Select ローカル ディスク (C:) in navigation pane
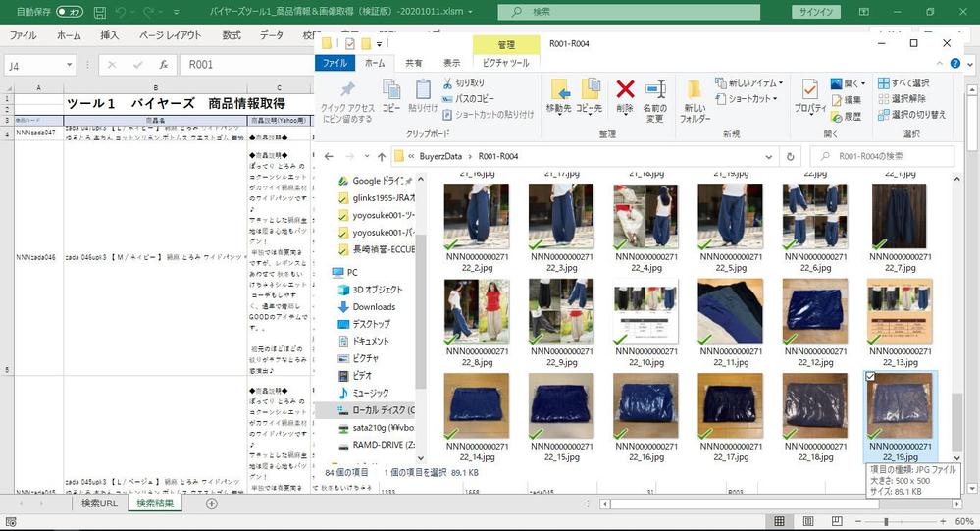 click(x=384, y=410)
